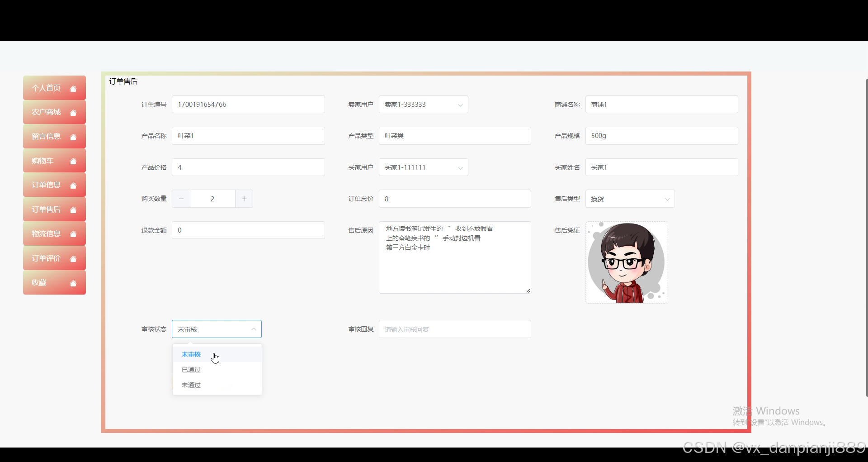Open the 个人首页 sidebar menu
This screenshot has width=868, height=462.
click(x=54, y=88)
